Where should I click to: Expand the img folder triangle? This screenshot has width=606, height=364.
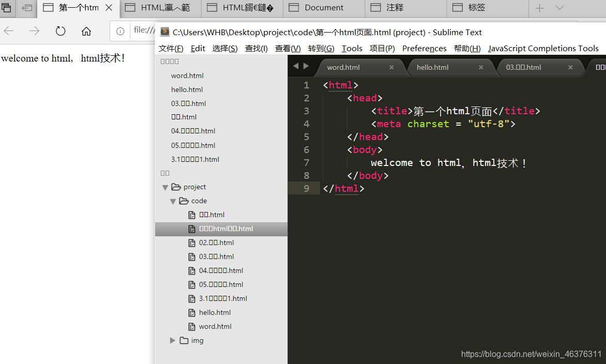(x=172, y=340)
